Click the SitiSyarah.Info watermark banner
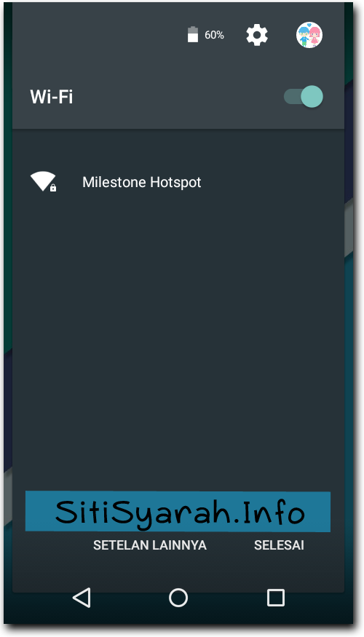The image size is (364, 637). [178, 511]
